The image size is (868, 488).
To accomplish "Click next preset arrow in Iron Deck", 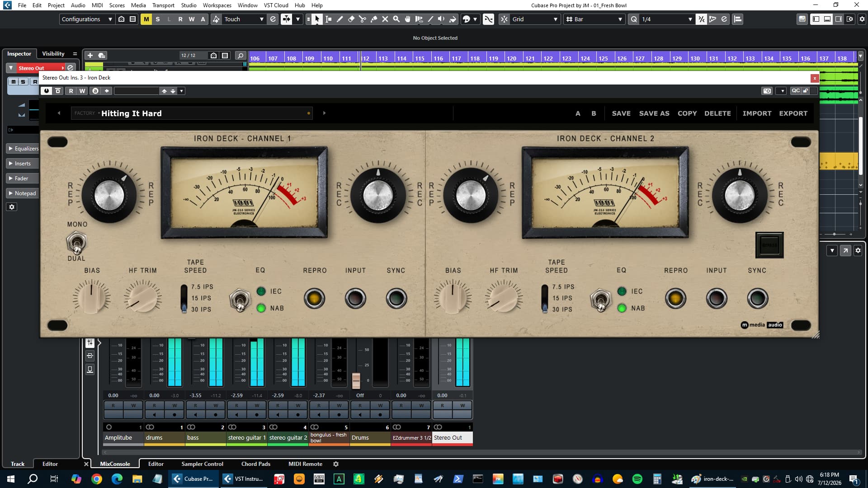I will [x=324, y=113].
